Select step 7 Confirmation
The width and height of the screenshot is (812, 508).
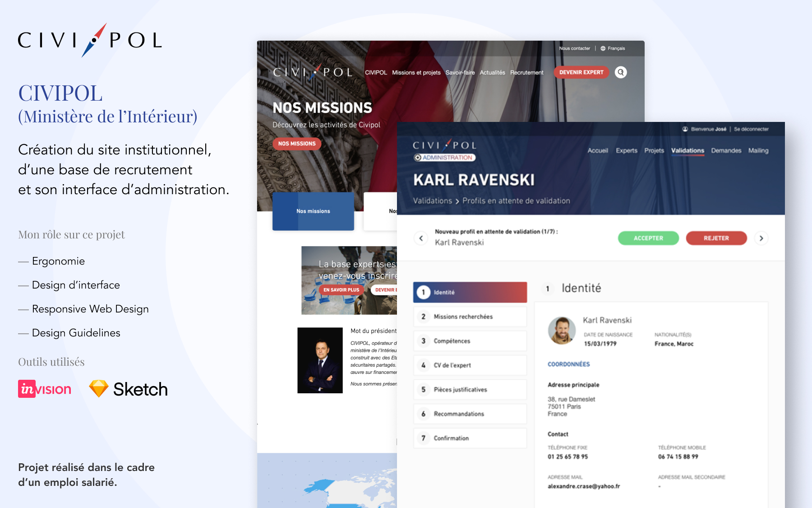470,438
